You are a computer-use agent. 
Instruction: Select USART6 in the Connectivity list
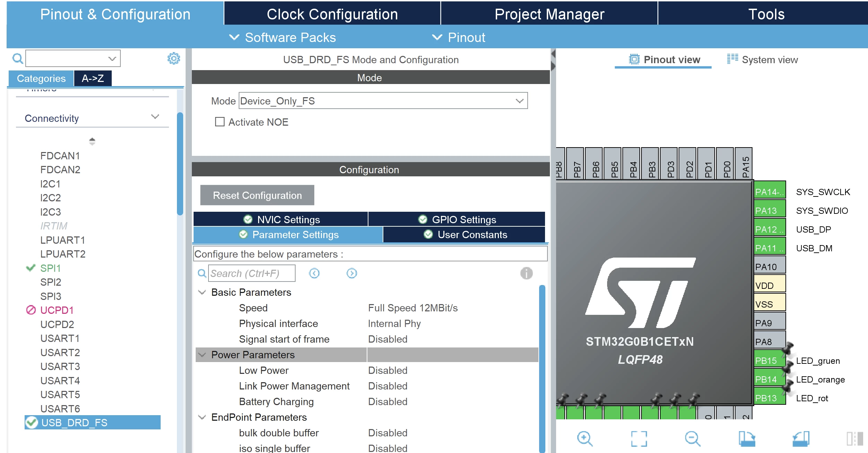[60, 409]
